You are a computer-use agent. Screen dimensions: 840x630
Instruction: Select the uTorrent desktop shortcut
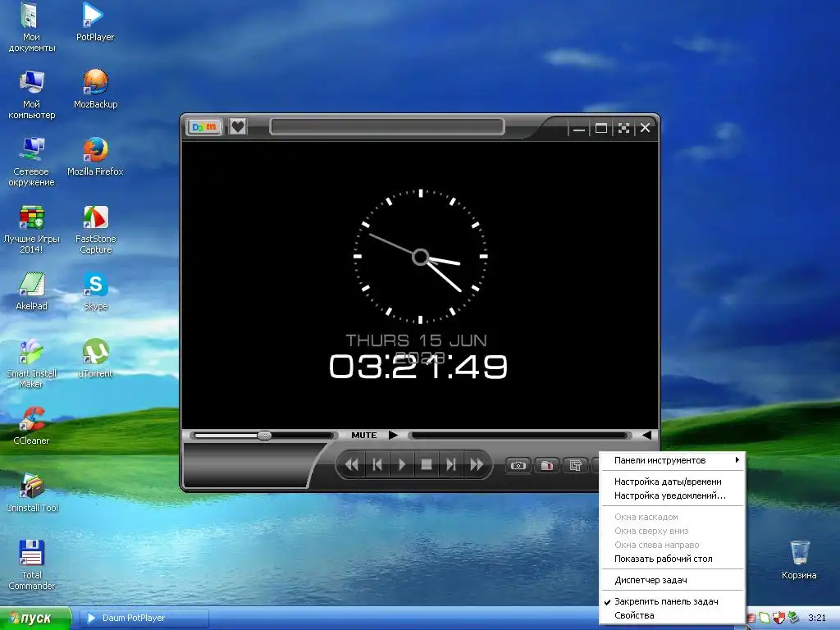(95, 358)
